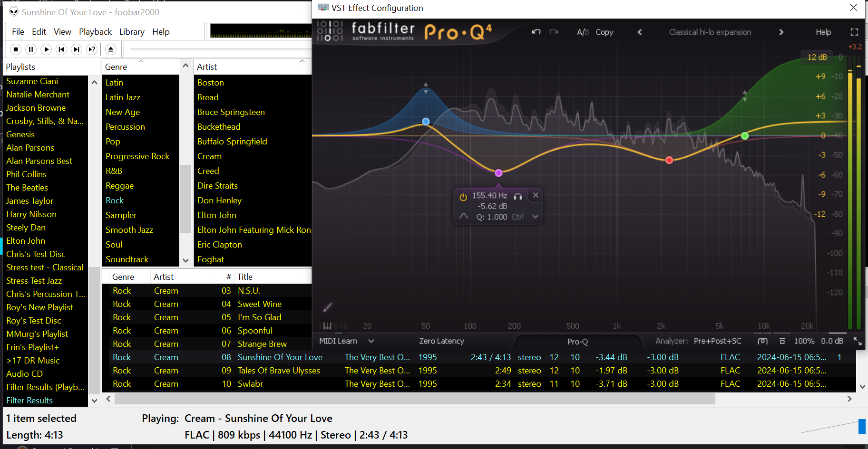Click MIDI Learn button

[338, 341]
